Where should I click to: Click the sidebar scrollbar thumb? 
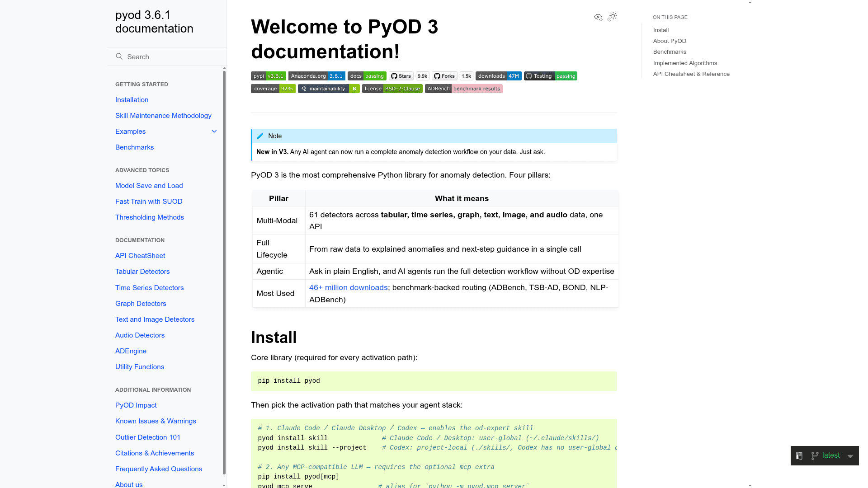click(x=224, y=272)
